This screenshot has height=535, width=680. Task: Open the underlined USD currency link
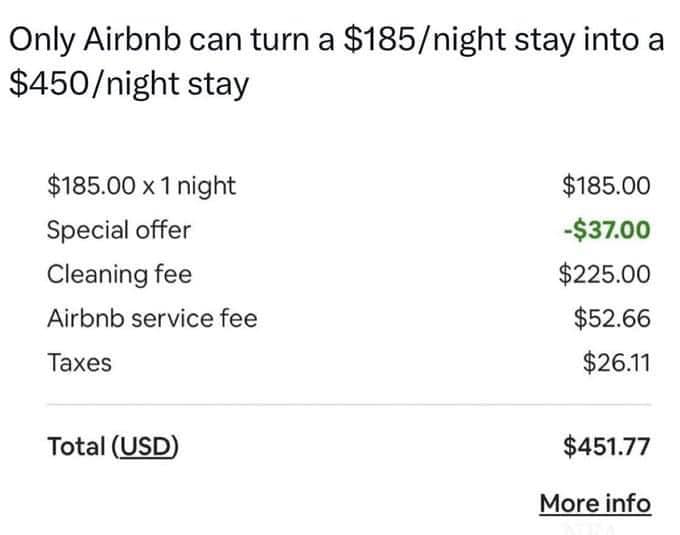[145, 446]
